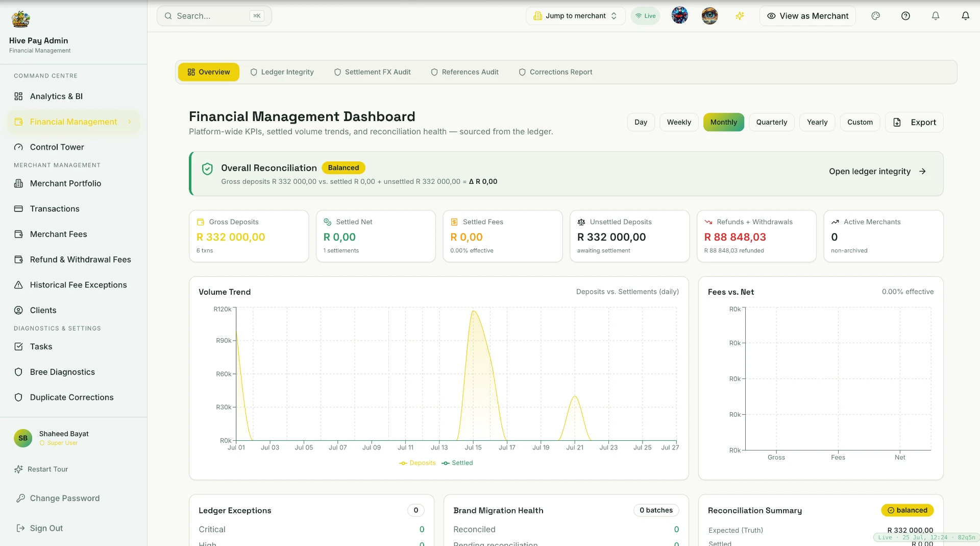Image resolution: width=980 pixels, height=546 pixels.
Task: Select the Quarterly period option
Action: [771, 122]
